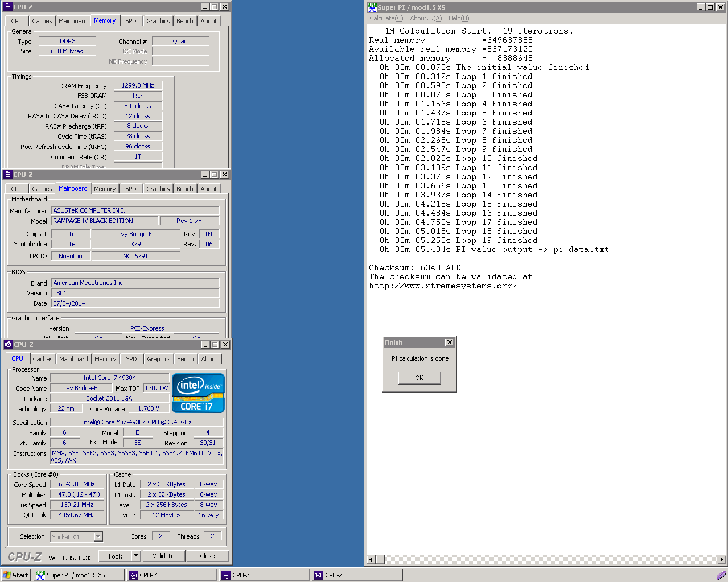The height and width of the screenshot is (582, 728).
Task: Click the Super PI horizontal scrollbar left arrow
Action: click(x=371, y=560)
